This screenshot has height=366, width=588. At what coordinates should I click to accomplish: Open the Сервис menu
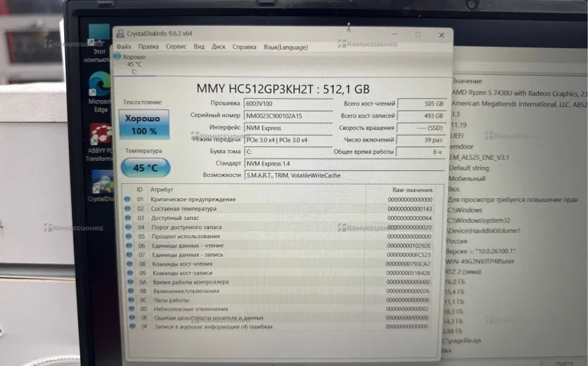[x=176, y=47]
